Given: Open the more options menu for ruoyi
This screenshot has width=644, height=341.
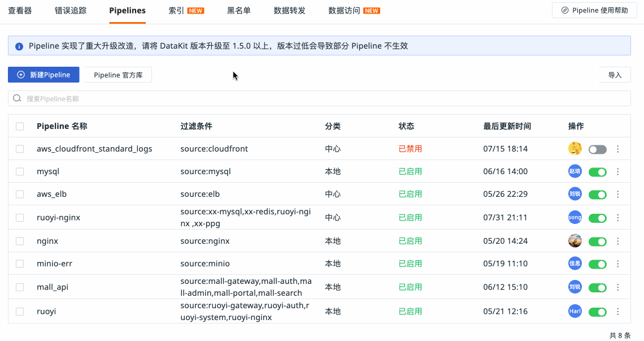Looking at the screenshot, I should point(617,312).
